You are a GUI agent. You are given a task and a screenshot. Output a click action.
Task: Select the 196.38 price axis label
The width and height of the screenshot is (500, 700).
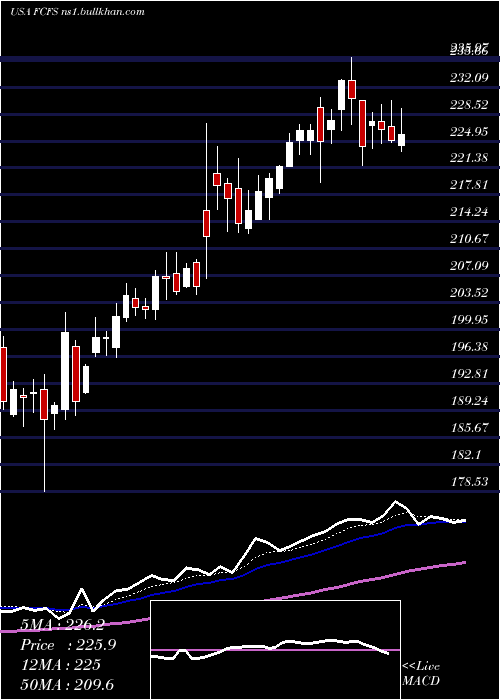[x=469, y=347]
